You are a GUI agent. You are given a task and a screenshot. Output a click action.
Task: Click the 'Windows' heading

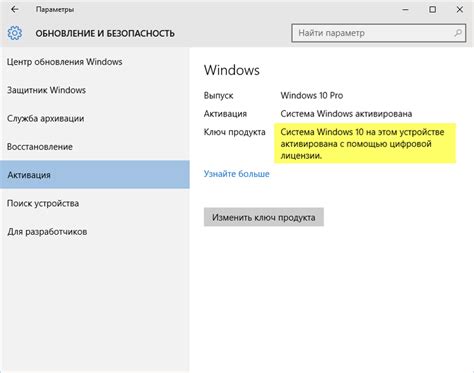tap(232, 70)
